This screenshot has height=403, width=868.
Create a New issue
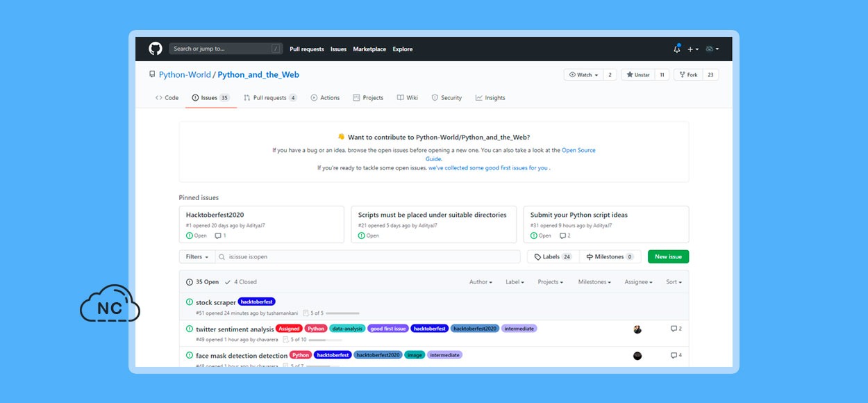pos(668,257)
